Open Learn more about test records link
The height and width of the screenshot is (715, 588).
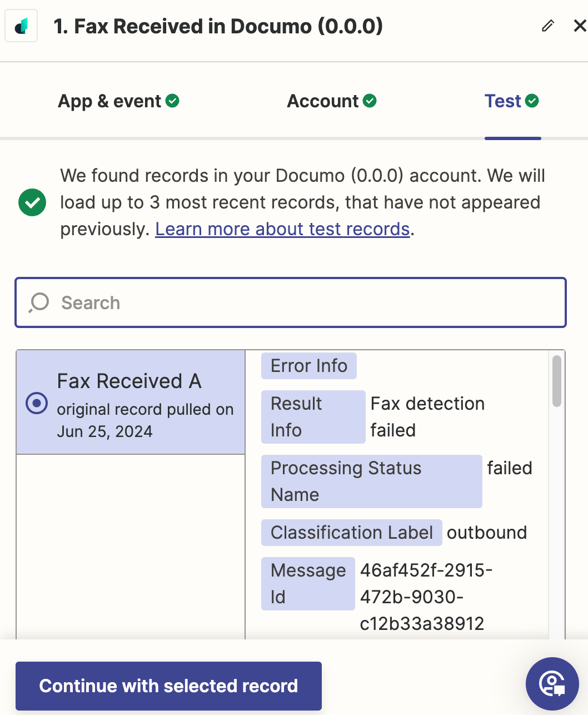point(282,229)
